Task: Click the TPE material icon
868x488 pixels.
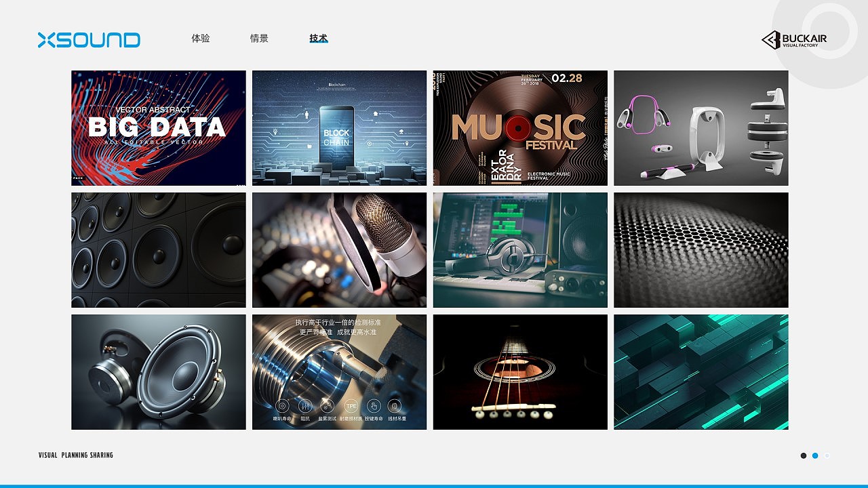Action: [x=351, y=406]
